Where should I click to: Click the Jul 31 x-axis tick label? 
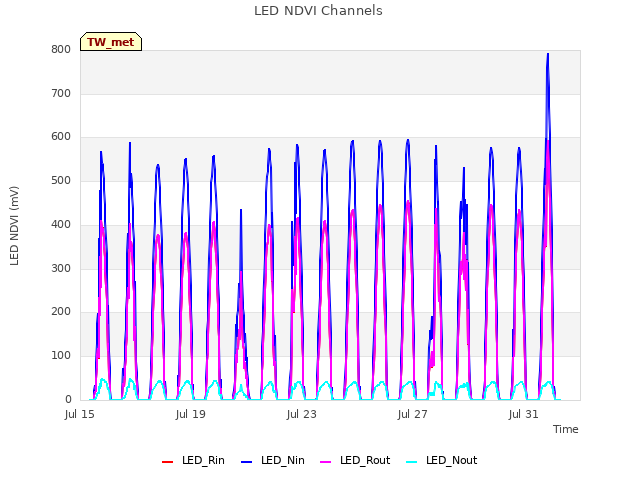(524, 414)
